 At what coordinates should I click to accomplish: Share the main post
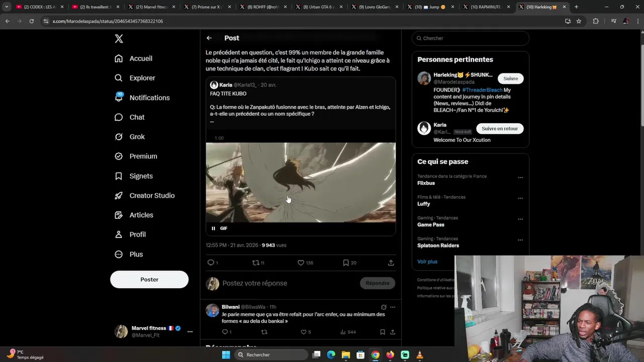click(391, 262)
